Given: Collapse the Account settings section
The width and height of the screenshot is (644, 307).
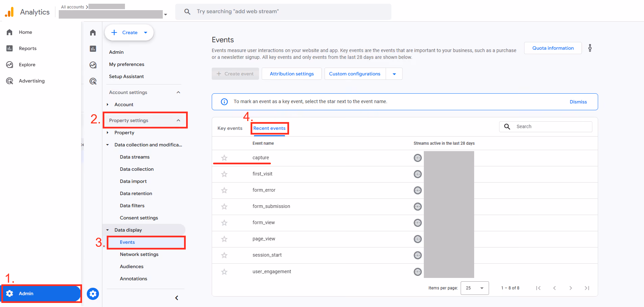Looking at the screenshot, I should click(x=178, y=92).
